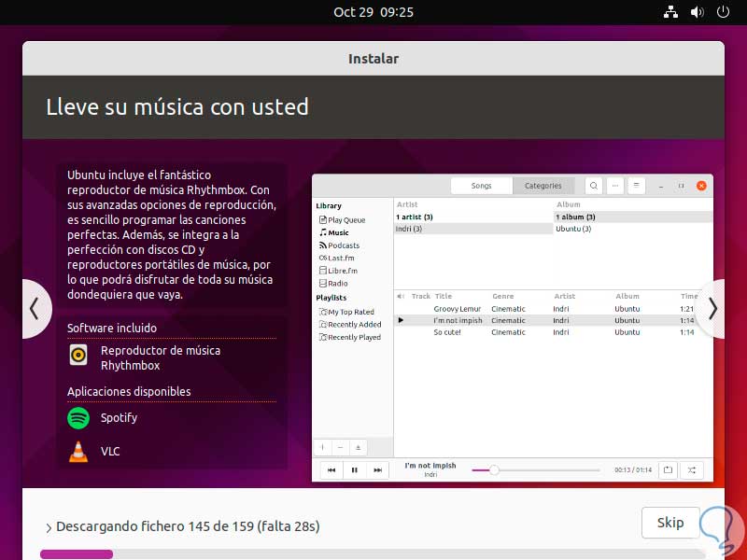Click the 00:13 / 01:14 elapsed time label
The height and width of the screenshot is (560, 747).
pos(633,470)
